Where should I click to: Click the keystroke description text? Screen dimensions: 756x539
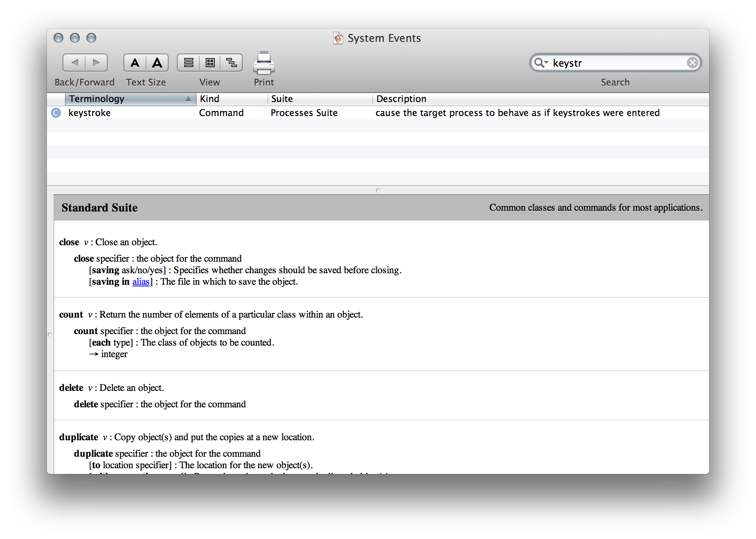pos(517,113)
